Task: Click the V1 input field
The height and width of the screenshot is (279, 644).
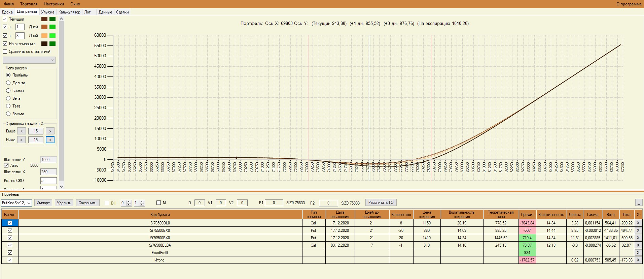Action: pyautogui.click(x=221, y=203)
